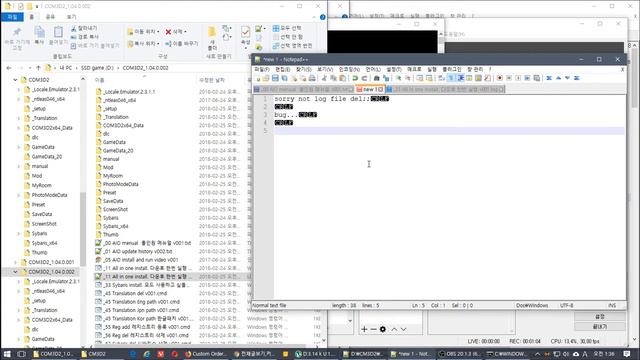Image resolution: width=640 pixels, height=360 pixels.
Task: Toggle Show Indent Guide icon in Notepad++
Action: (460, 78)
